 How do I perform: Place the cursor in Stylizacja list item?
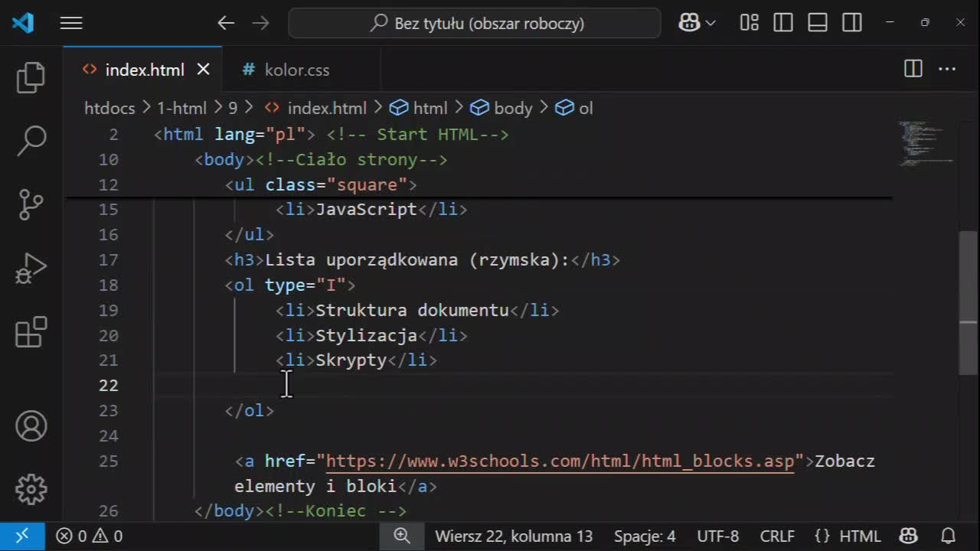point(371,336)
